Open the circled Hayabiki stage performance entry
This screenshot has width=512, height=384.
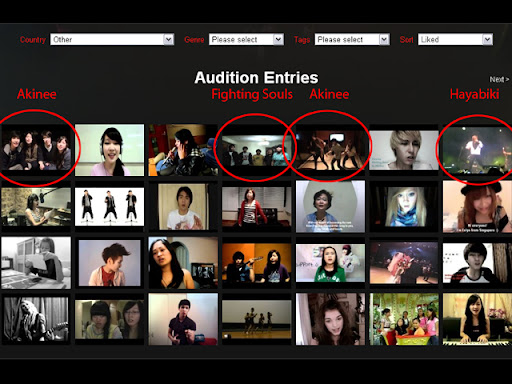coord(477,150)
